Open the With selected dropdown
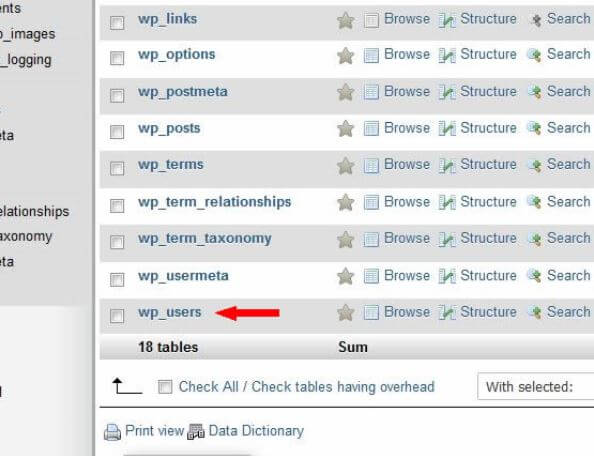This screenshot has width=594, height=456. pyautogui.click(x=536, y=387)
